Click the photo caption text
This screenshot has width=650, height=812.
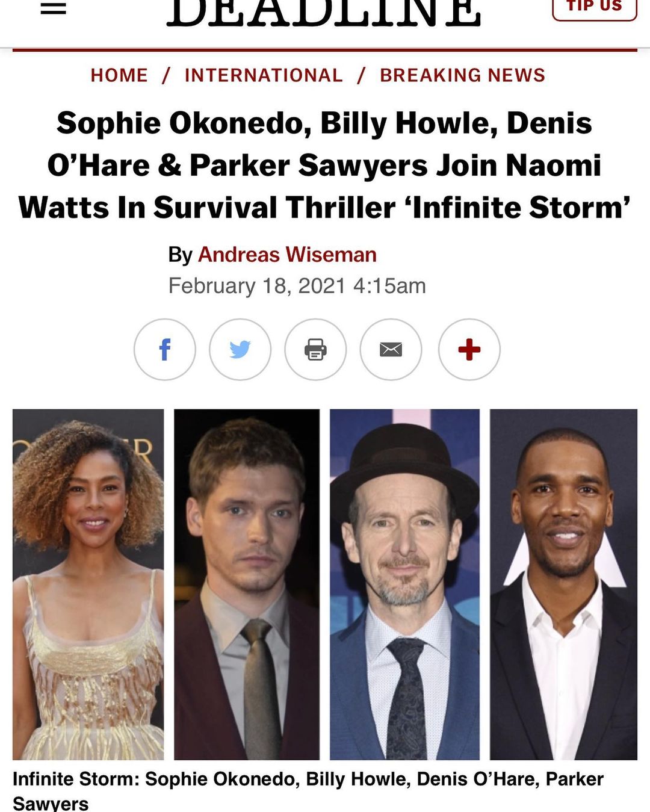click(x=308, y=790)
